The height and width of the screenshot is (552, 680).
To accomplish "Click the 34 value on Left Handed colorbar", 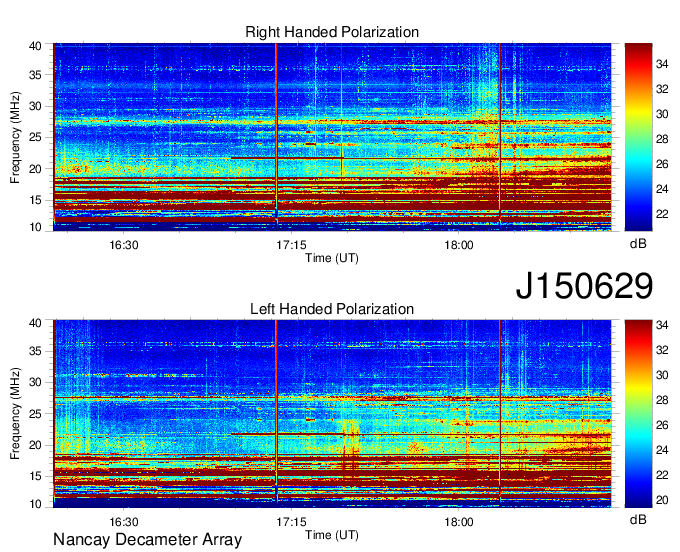I will click(x=662, y=325).
